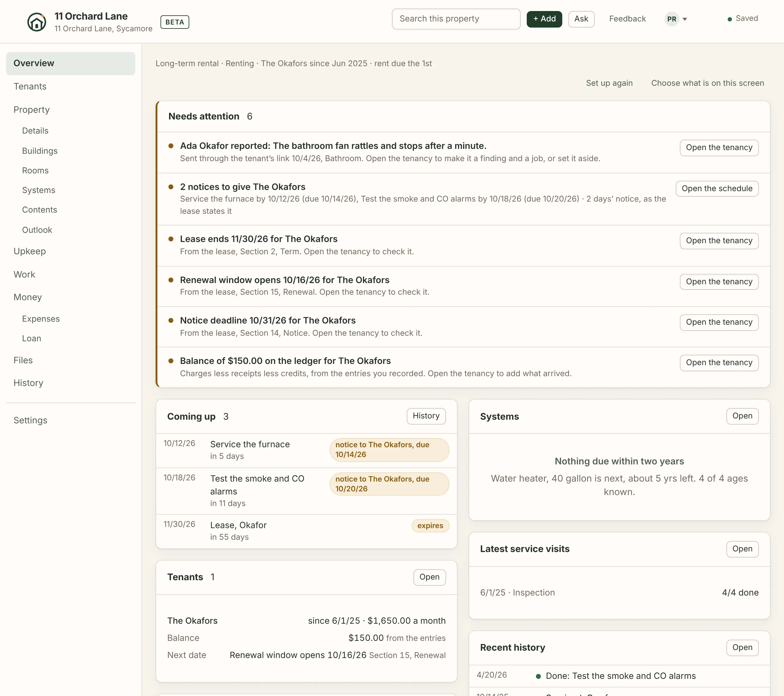This screenshot has height=696, width=784.
Task: Open Outlook under Property
Action: click(x=37, y=230)
